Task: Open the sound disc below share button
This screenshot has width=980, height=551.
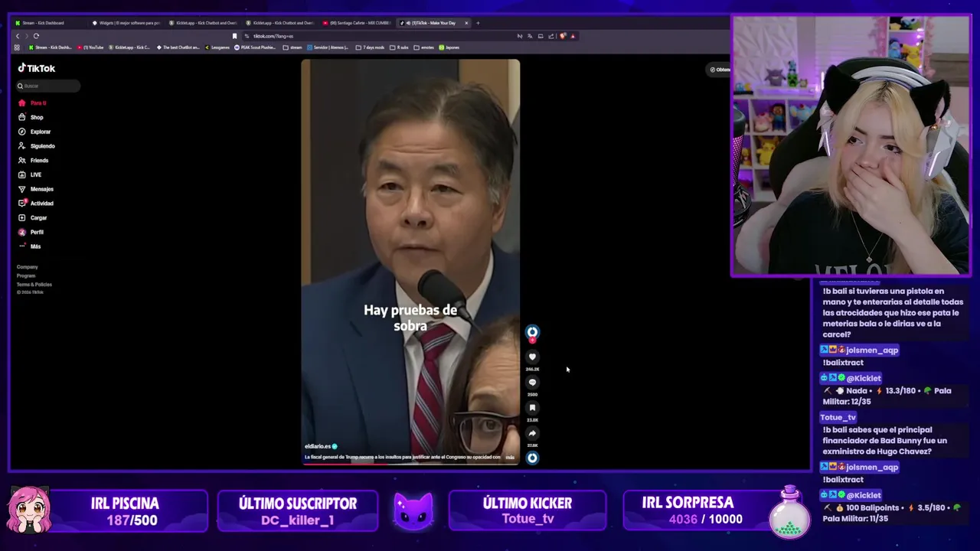Action: (532, 458)
